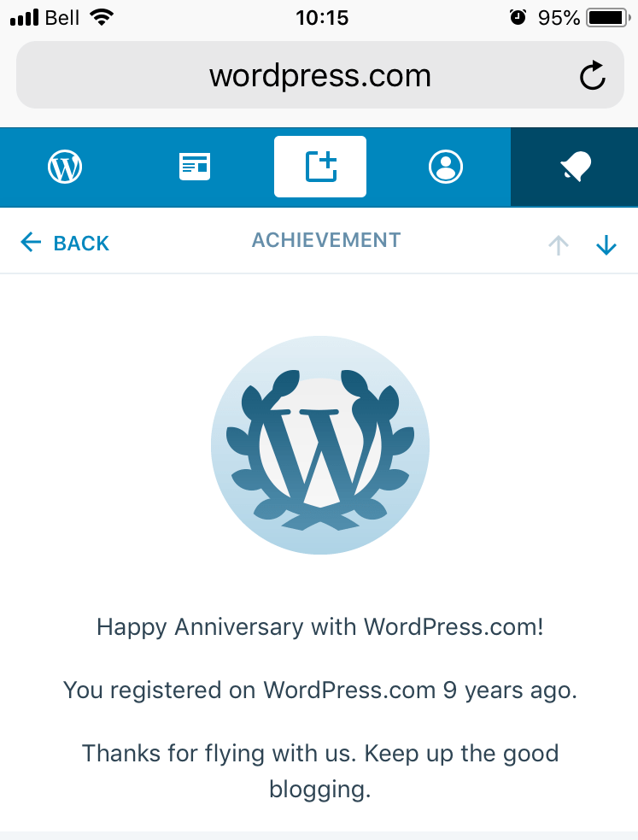Image resolution: width=638 pixels, height=840 pixels.
Task: Open the profile avatar icon
Action: tap(446, 167)
